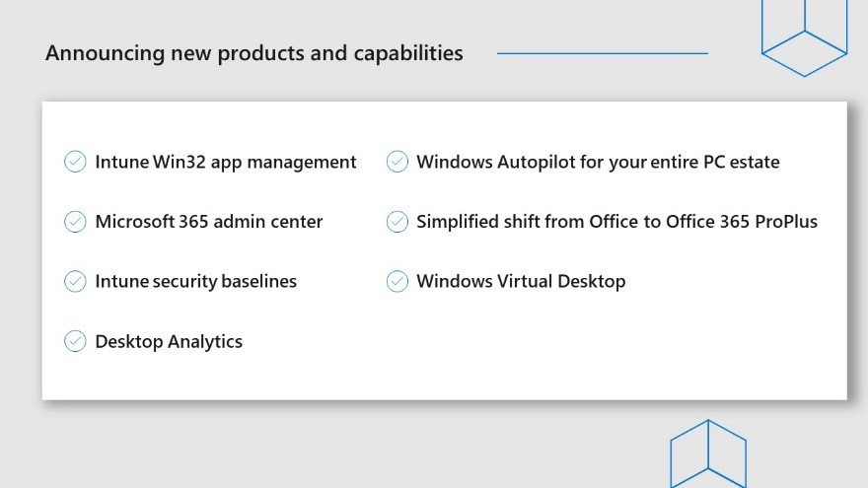Screen dimensions: 868x488
Task: Select the Windows Virtual Desktop text
Action: (x=521, y=282)
